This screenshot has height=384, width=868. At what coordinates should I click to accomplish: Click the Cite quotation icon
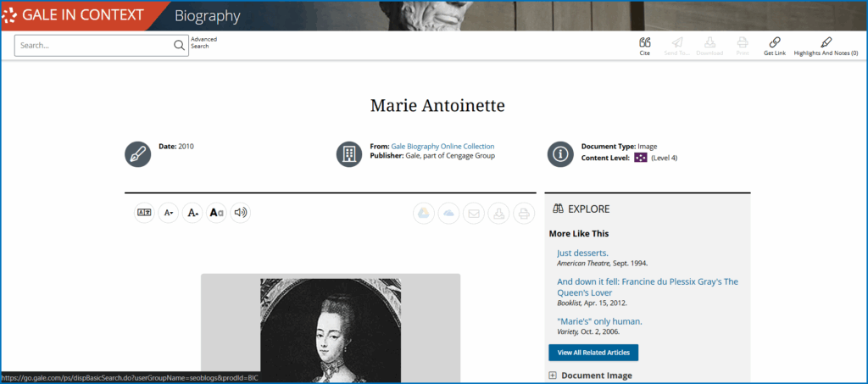point(645,42)
